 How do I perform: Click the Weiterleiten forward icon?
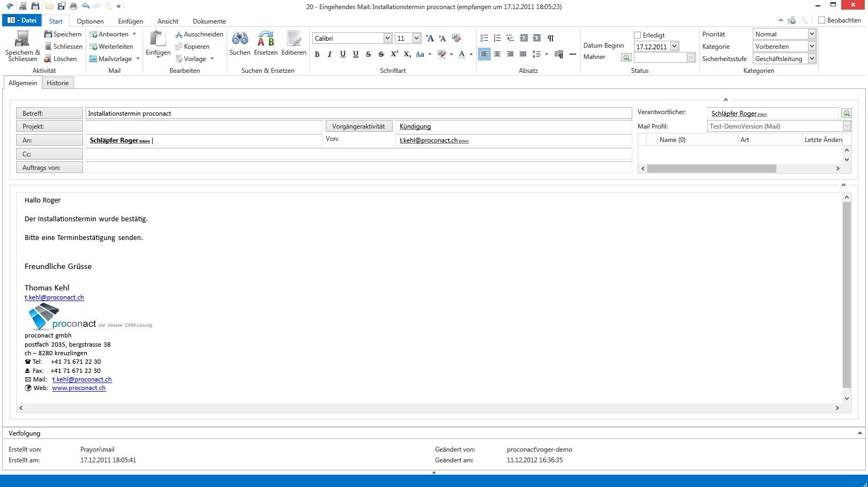(x=93, y=47)
